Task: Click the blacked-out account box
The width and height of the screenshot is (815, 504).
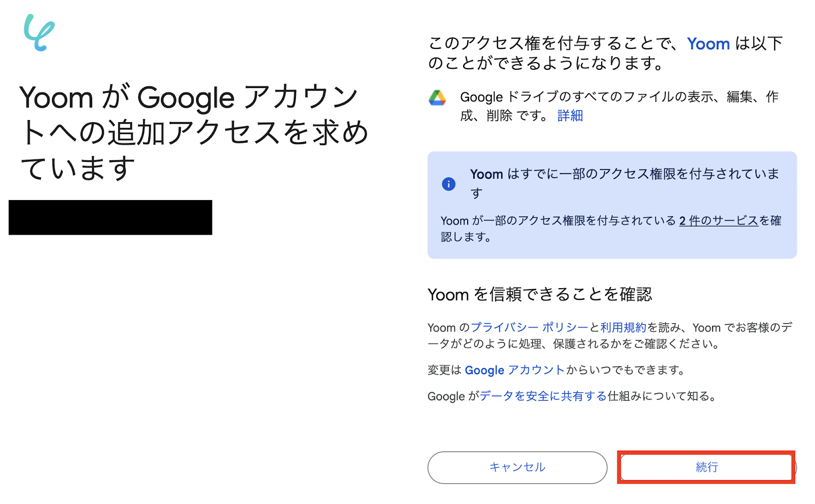Action: click(111, 217)
